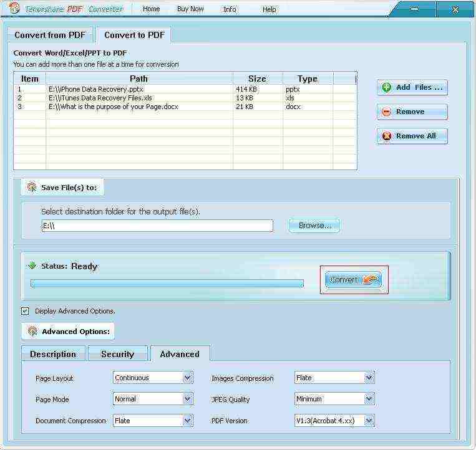Open the Images Compression dropdown
This screenshot has height=450, width=476.
(x=334, y=378)
